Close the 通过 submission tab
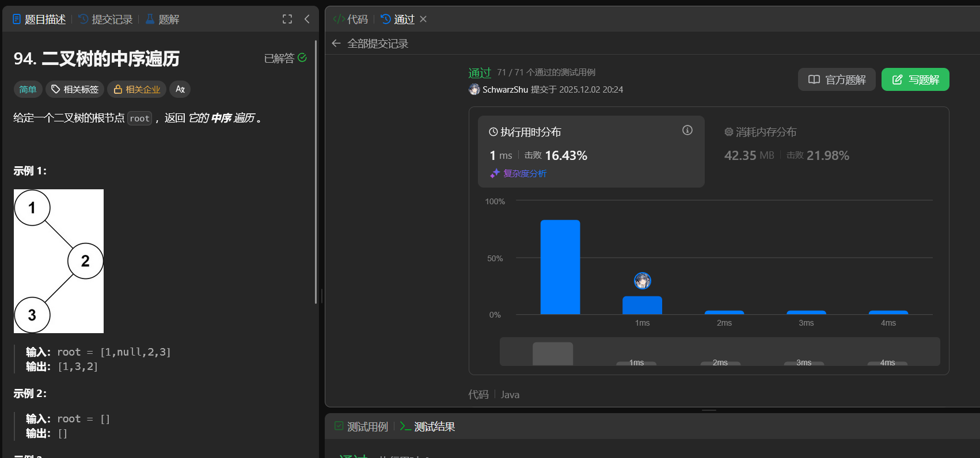 click(423, 19)
